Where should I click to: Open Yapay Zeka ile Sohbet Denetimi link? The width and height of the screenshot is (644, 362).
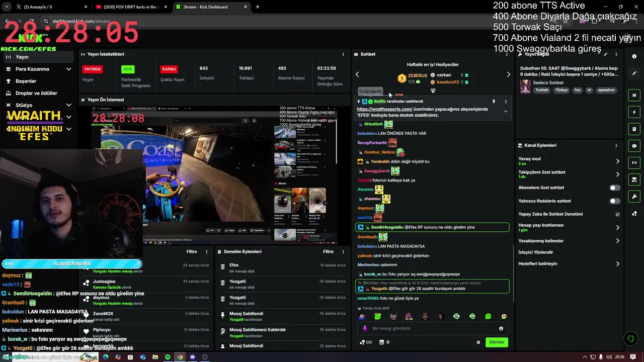pyautogui.click(x=569, y=214)
